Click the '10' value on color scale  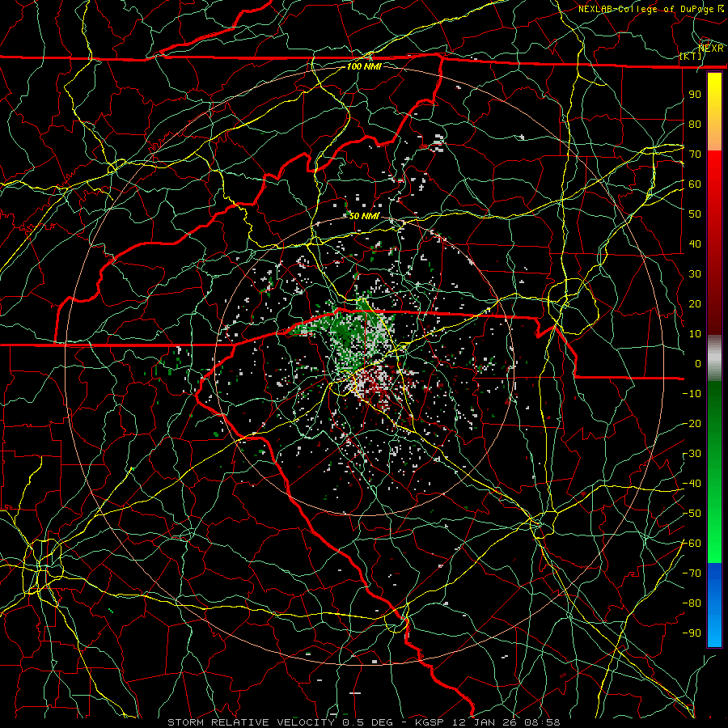click(x=695, y=334)
